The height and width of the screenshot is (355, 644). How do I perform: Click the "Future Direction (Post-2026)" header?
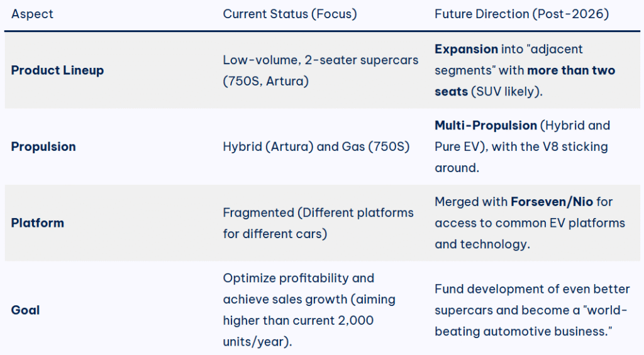(x=521, y=14)
